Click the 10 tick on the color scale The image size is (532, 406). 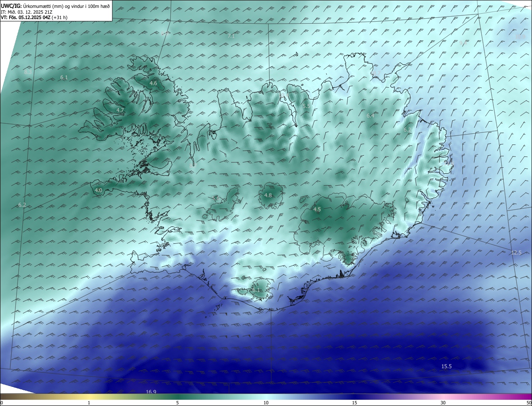tap(266, 403)
